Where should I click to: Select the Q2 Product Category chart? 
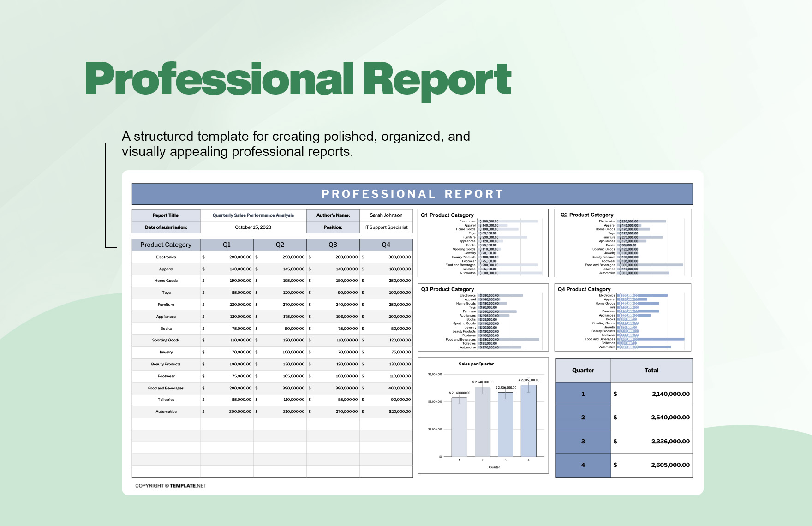(623, 243)
